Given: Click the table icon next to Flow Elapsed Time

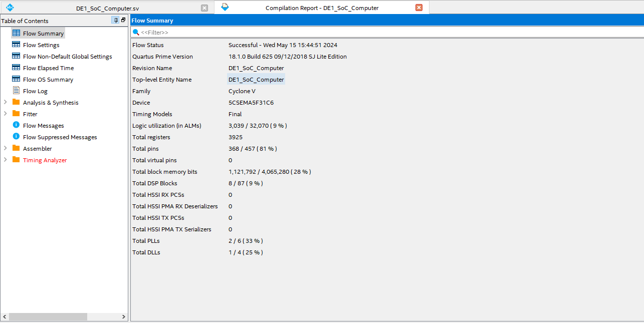Looking at the screenshot, I should pos(16,68).
